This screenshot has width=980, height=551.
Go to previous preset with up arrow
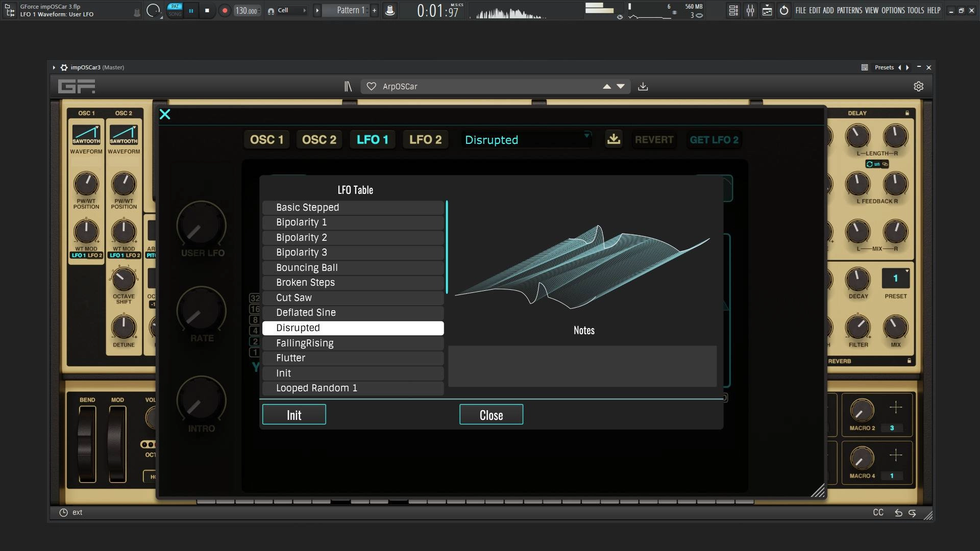(x=607, y=87)
